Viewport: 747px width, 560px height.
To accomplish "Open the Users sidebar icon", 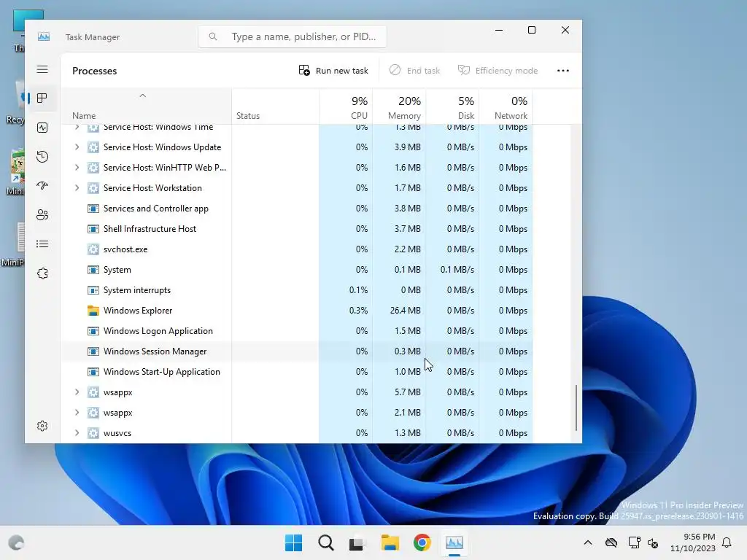I will click(x=42, y=215).
